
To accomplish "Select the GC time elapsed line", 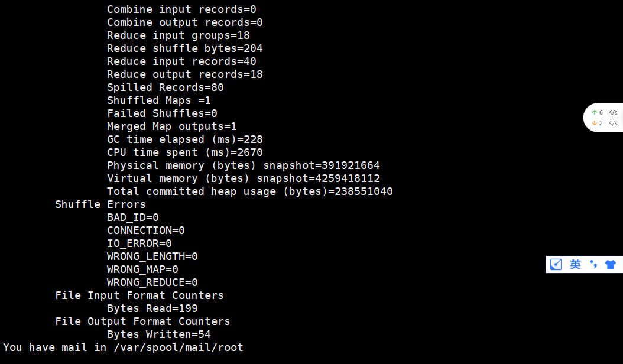I will click(184, 139).
